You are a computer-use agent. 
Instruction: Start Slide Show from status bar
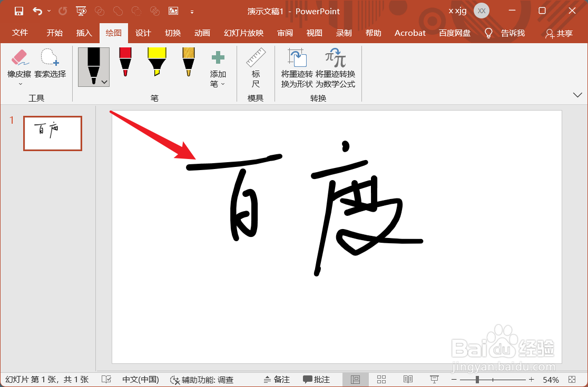[434, 380]
